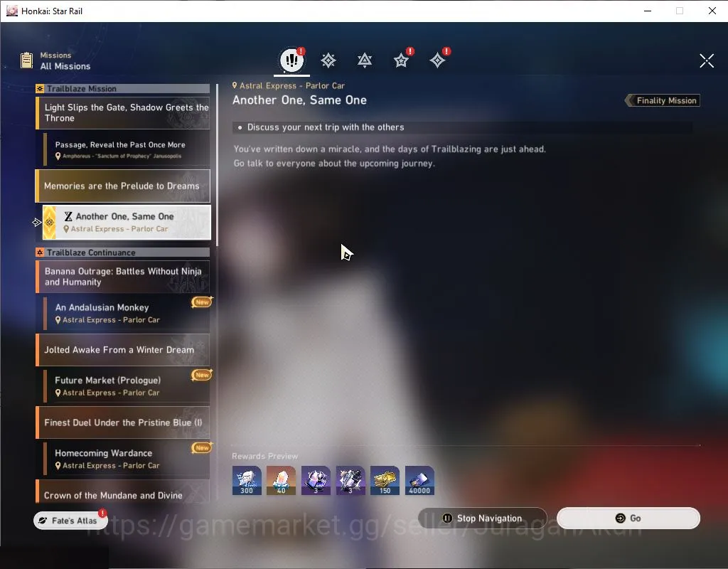
Task: Select Passage, Reveal the Past Once More
Action: point(127,149)
